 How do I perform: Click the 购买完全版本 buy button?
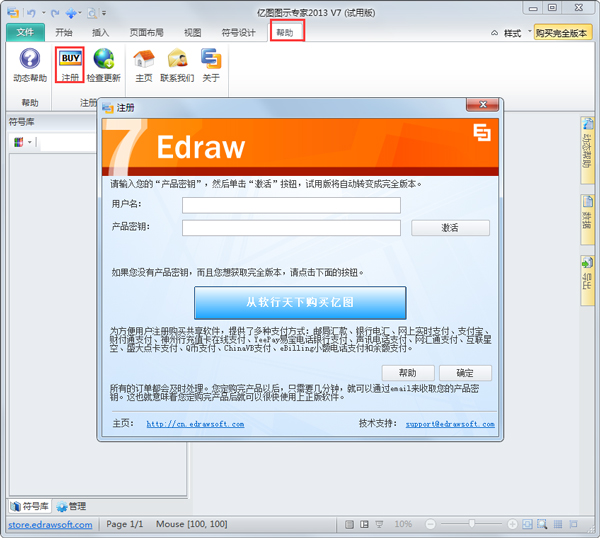pos(562,33)
